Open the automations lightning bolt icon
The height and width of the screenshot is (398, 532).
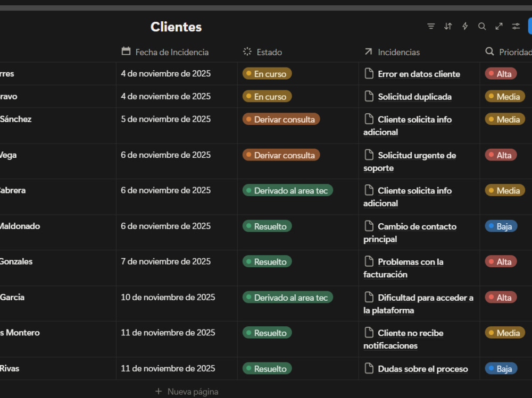coord(465,26)
